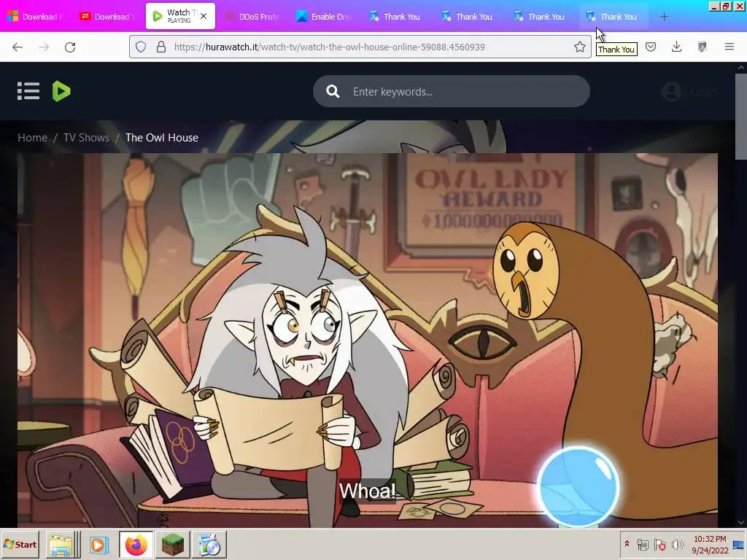The width and height of the screenshot is (747, 560).
Task: Click the page scrollbar thumb
Action: click(741, 117)
